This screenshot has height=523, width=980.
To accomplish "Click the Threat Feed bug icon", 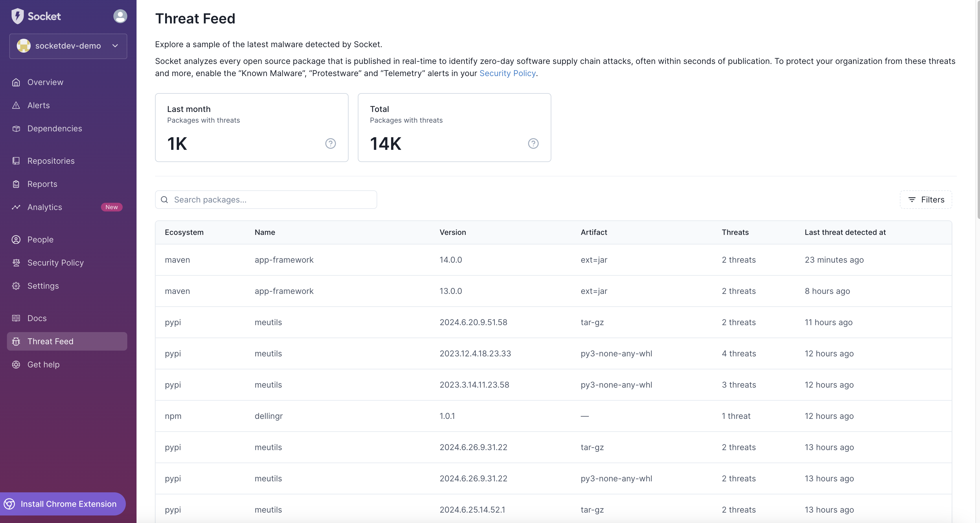I will point(16,342).
